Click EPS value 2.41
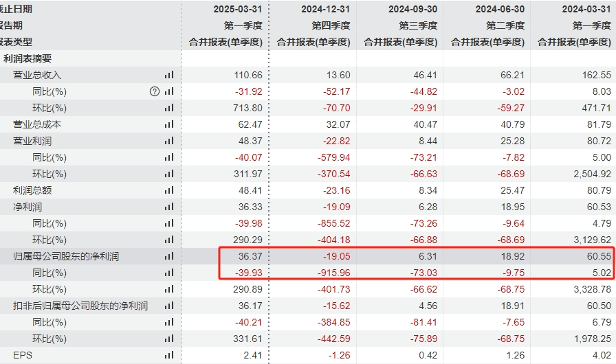The image size is (616, 364). pos(252,355)
